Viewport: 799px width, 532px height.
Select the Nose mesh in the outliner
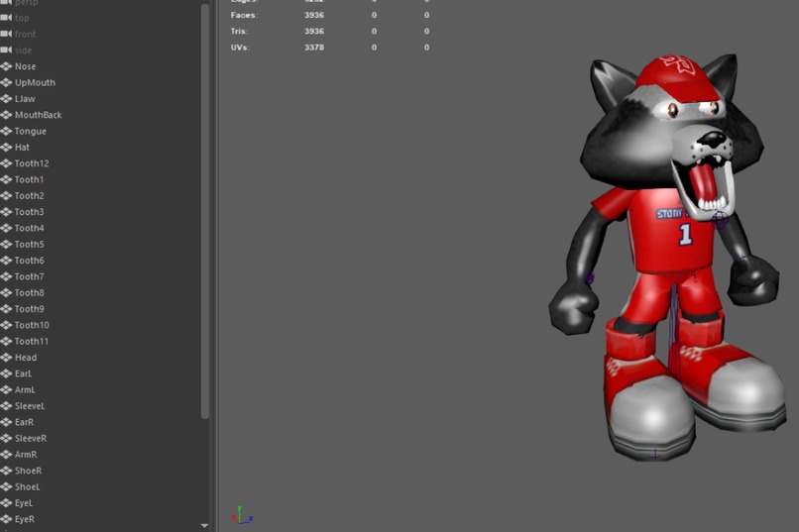pos(25,66)
